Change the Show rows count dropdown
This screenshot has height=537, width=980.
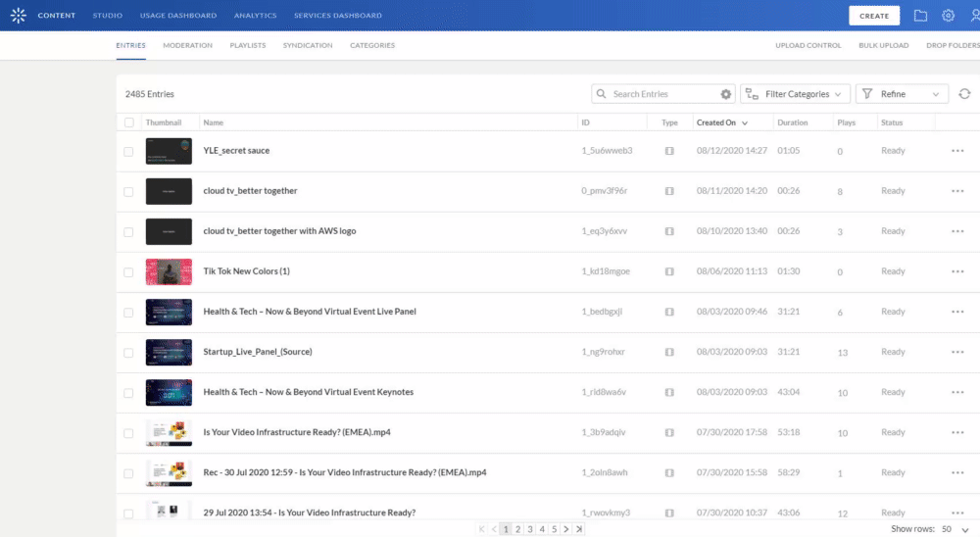[x=954, y=529]
